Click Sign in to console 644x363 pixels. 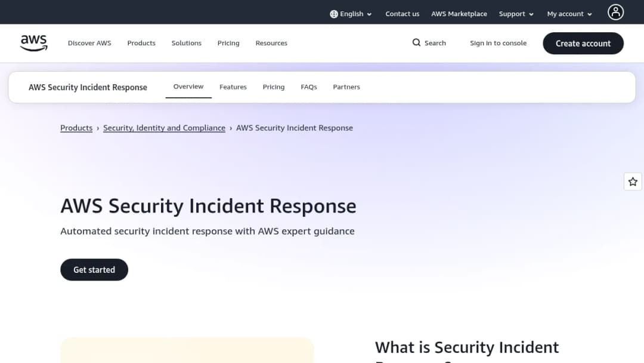[x=498, y=43]
